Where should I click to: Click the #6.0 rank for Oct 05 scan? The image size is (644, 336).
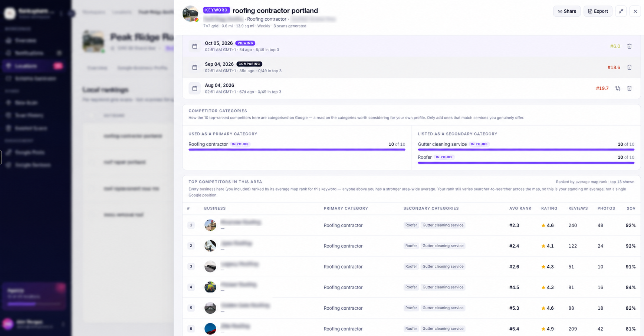(615, 46)
